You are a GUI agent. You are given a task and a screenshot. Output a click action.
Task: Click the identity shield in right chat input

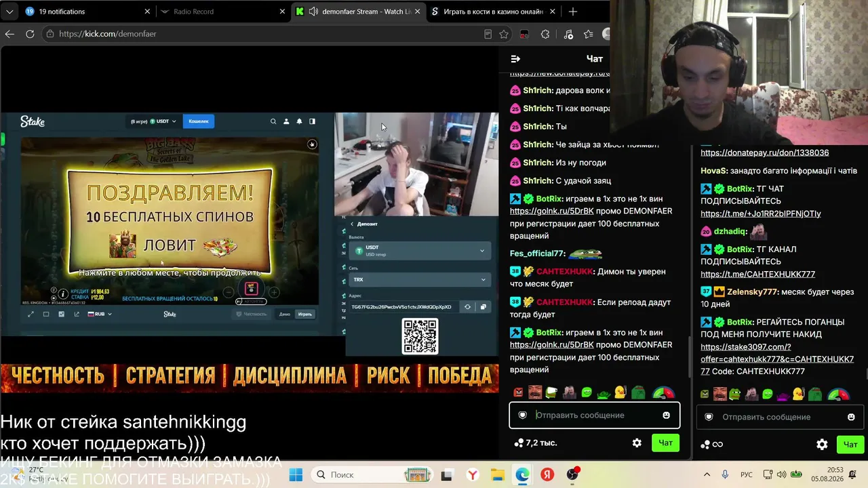click(709, 417)
